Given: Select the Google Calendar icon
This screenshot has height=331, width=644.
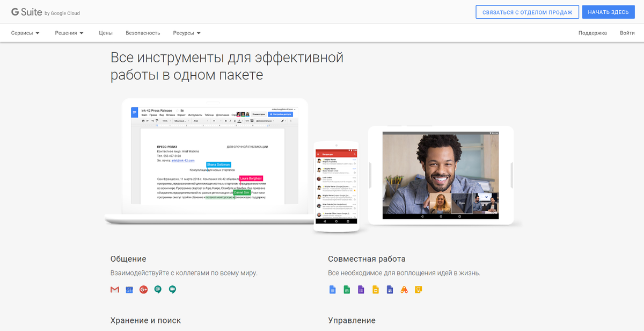Looking at the screenshot, I should [128, 289].
